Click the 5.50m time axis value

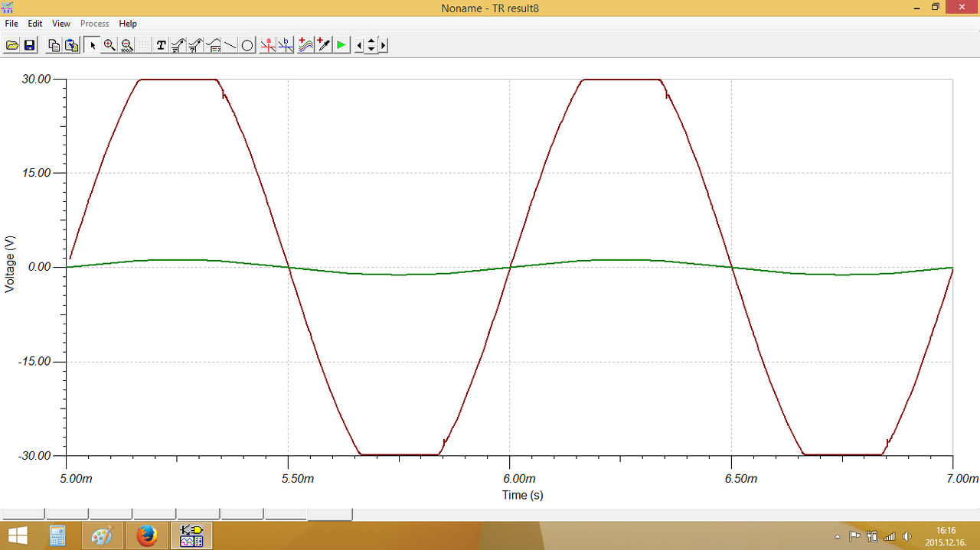[298, 479]
